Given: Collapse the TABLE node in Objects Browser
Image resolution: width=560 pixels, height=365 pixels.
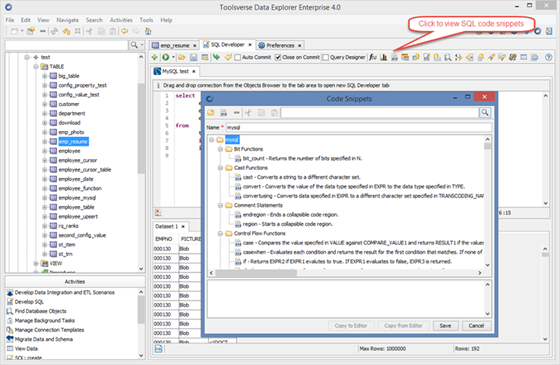Looking at the screenshot, I should tap(36, 66).
